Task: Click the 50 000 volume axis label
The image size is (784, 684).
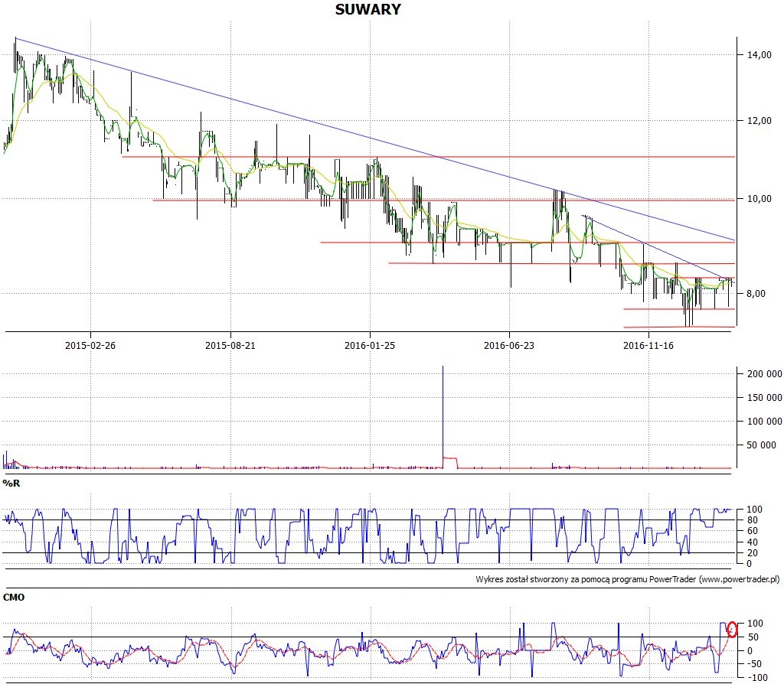Action: coord(762,445)
